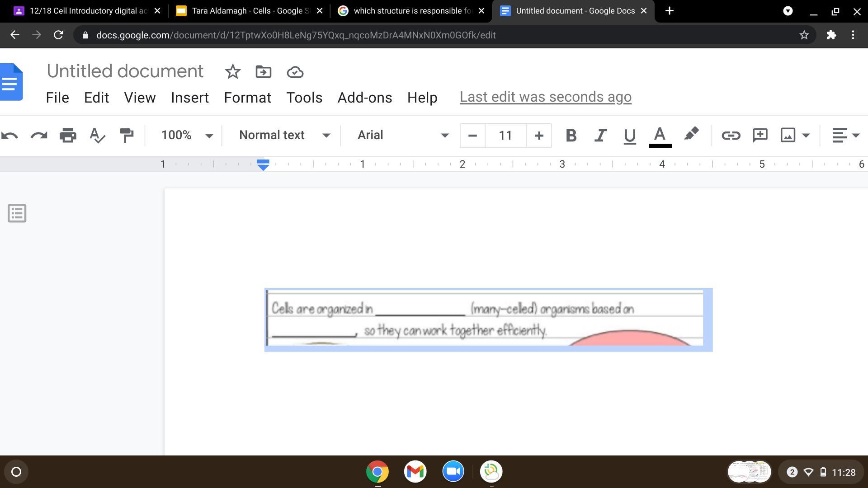This screenshot has width=868, height=488.
Task: Toggle Underline formatting
Action: 629,136
